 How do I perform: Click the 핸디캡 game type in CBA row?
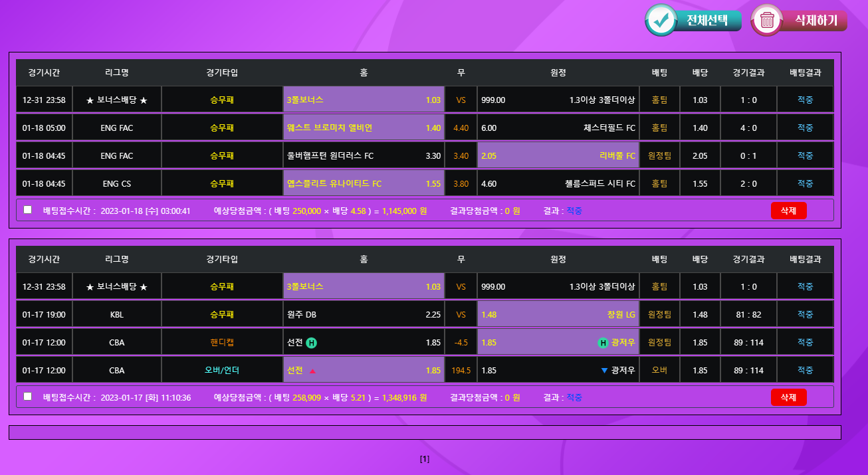coord(222,343)
